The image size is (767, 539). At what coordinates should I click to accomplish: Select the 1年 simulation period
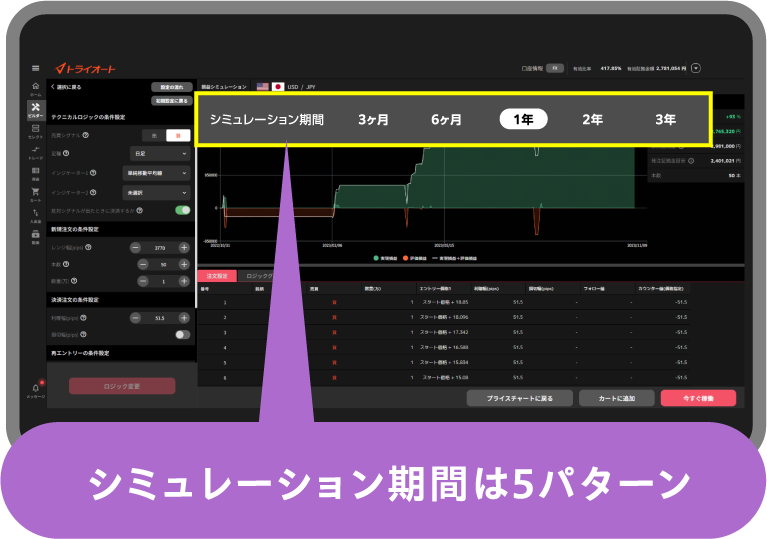(x=523, y=119)
